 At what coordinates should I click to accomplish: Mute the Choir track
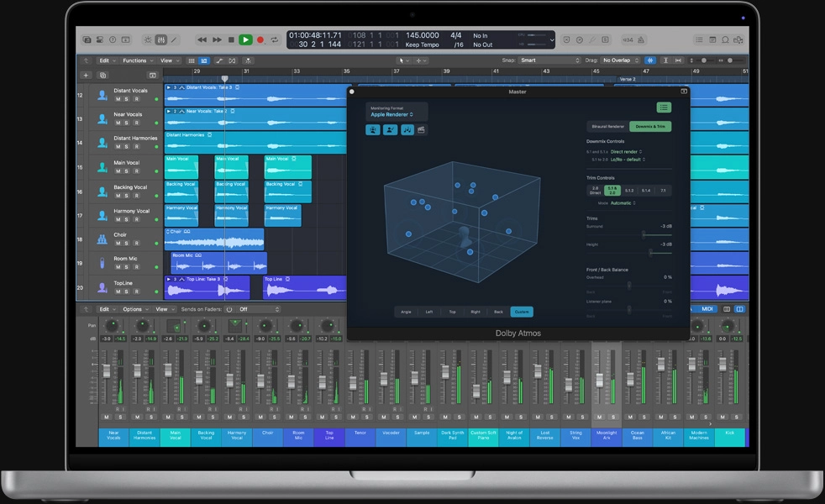pos(117,244)
